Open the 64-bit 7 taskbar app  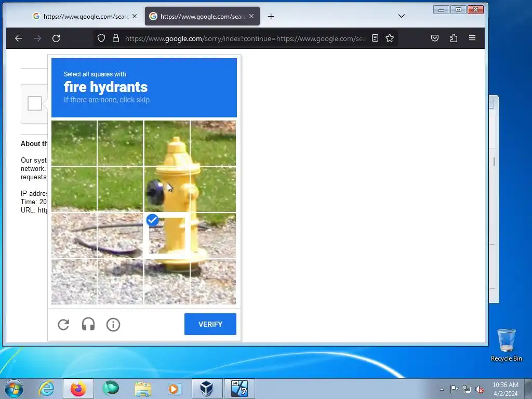pyautogui.click(x=239, y=389)
